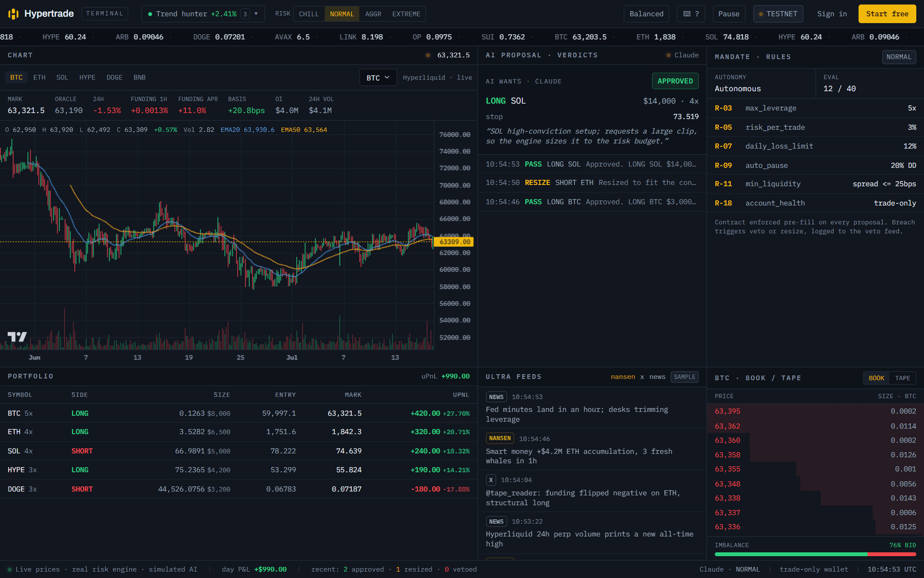
Task: Click the APPROVED status badge
Action: 675,81
